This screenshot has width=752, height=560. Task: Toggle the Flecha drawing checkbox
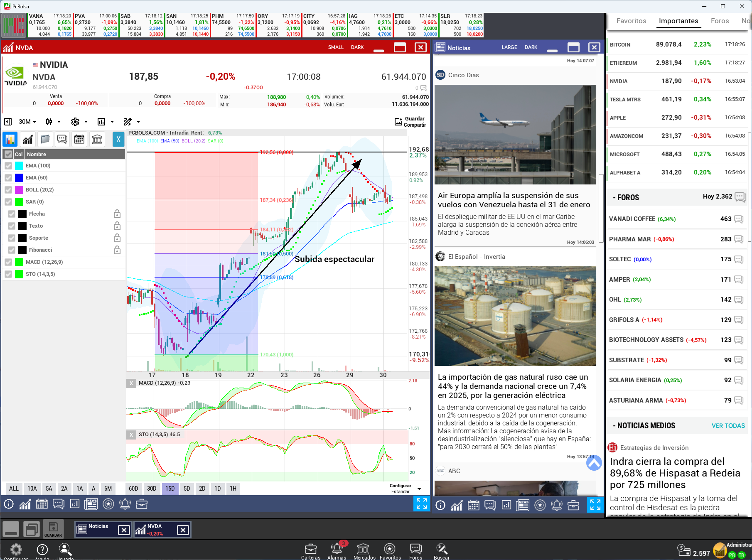pyautogui.click(x=12, y=214)
